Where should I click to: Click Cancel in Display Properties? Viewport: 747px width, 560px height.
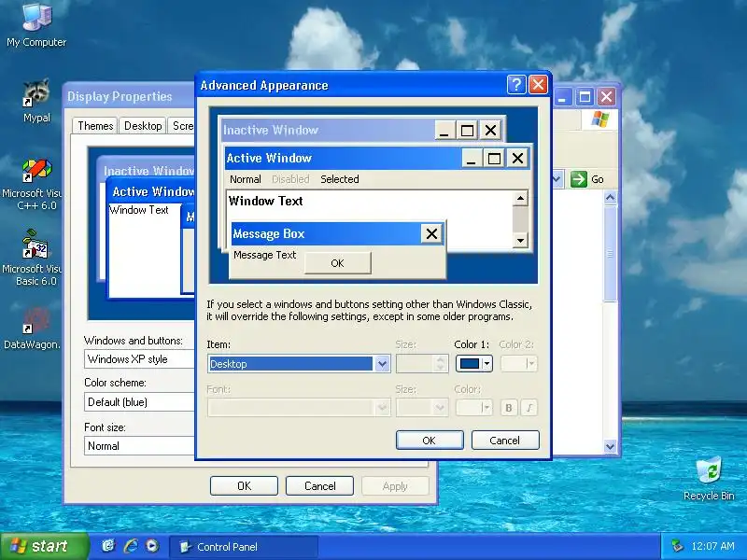[x=319, y=485]
